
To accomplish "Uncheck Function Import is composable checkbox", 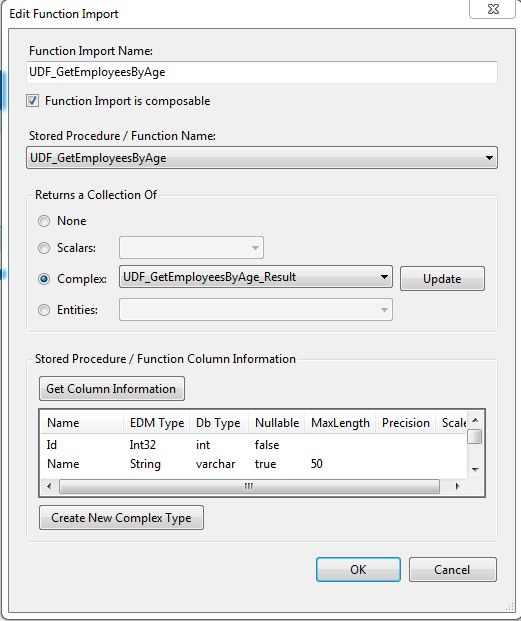I will (33, 101).
